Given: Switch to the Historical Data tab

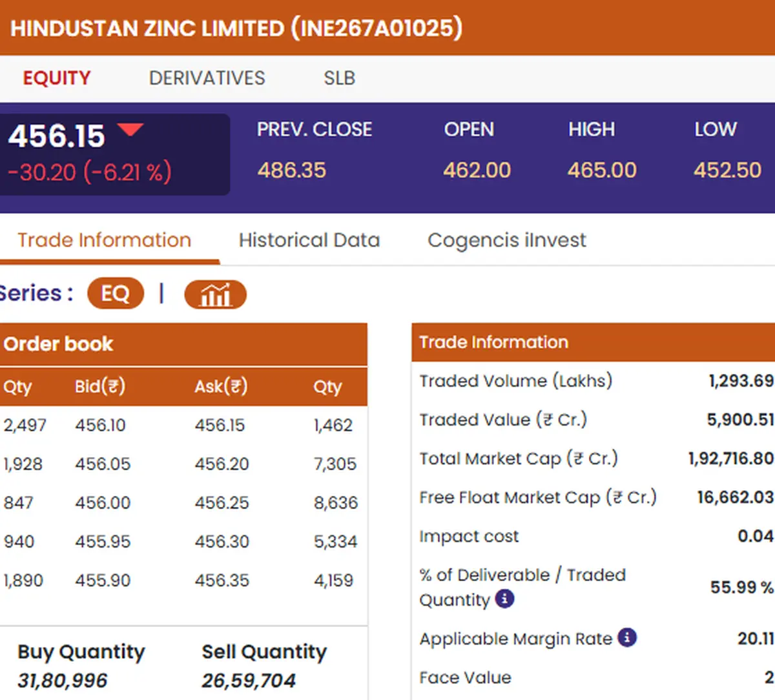Looking at the screenshot, I should (x=309, y=240).
